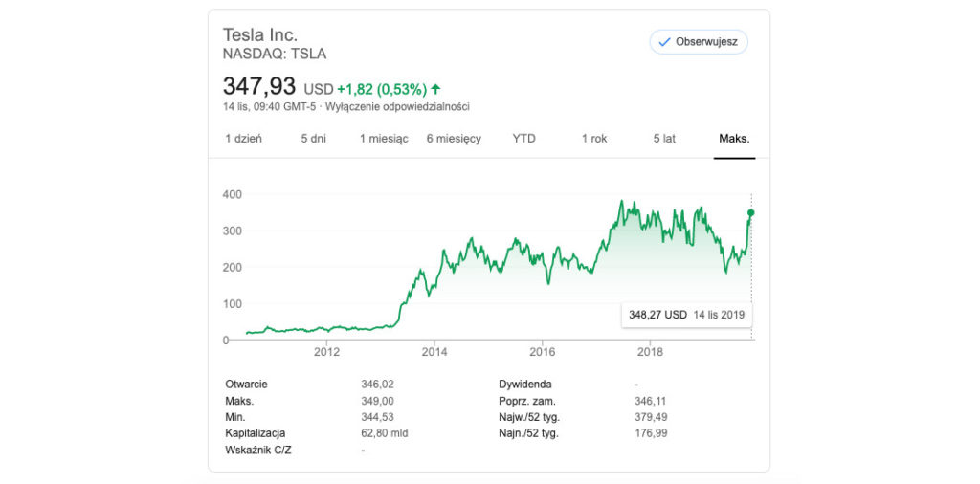
Task: Click the checkmark icon in Obserwujesz
Action: tap(664, 42)
